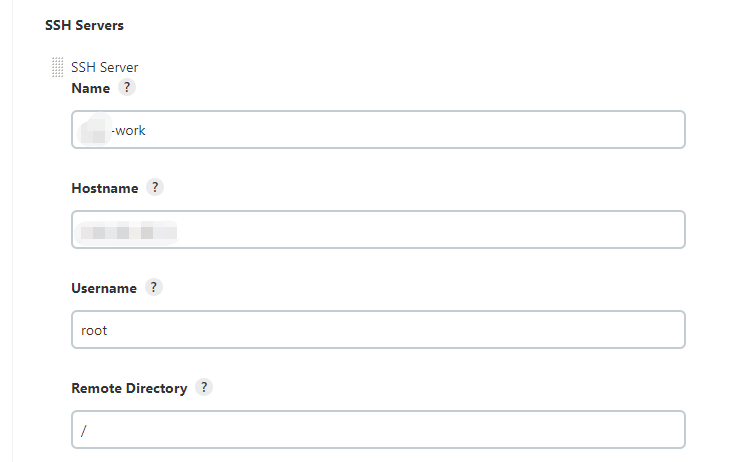The height and width of the screenshot is (462, 729).
Task: Click the Username field label
Action: [x=104, y=288]
